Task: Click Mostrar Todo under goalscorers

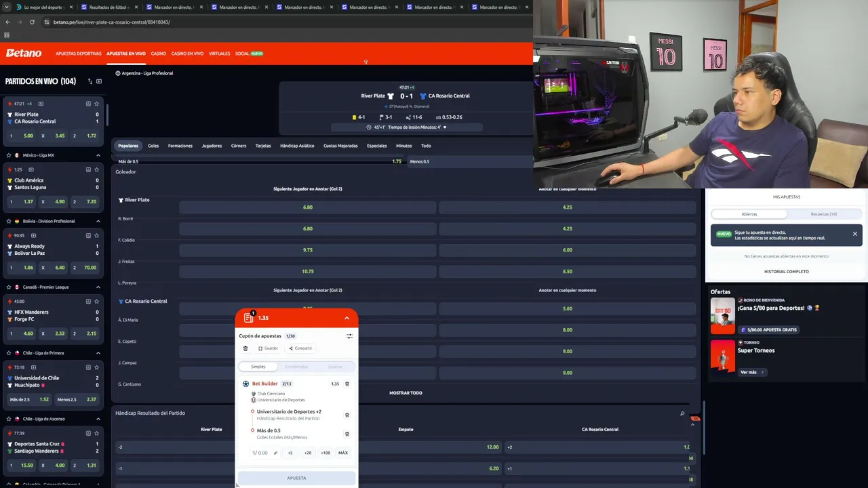Action: coord(406,393)
